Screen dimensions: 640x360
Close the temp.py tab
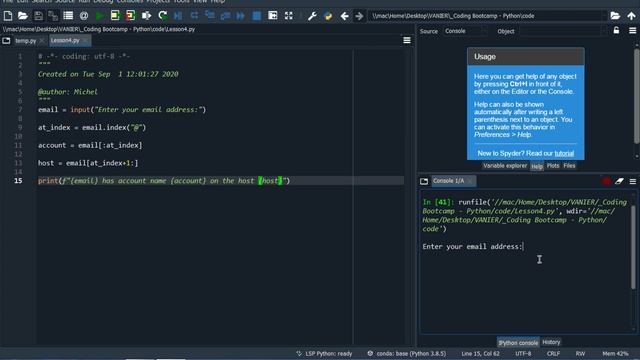[42, 41]
